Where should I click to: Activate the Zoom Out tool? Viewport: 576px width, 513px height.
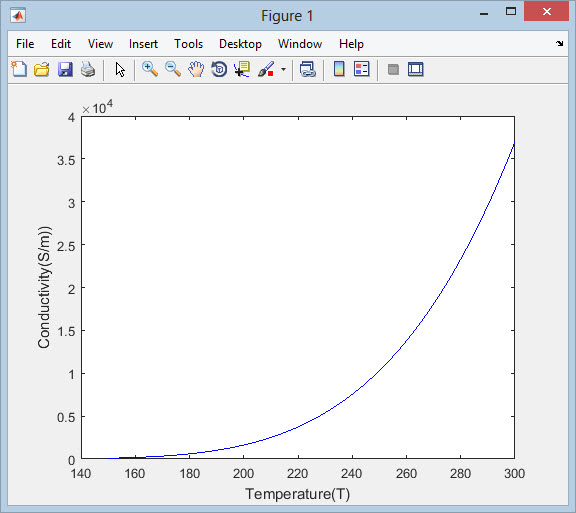pyautogui.click(x=173, y=69)
